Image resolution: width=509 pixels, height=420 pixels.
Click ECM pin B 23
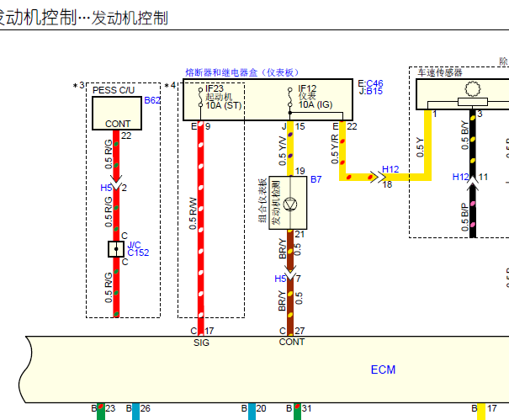pyautogui.click(x=103, y=408)
